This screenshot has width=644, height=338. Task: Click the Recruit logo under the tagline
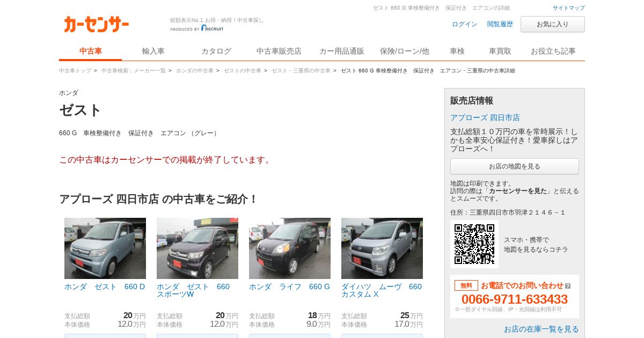(213, 28)
